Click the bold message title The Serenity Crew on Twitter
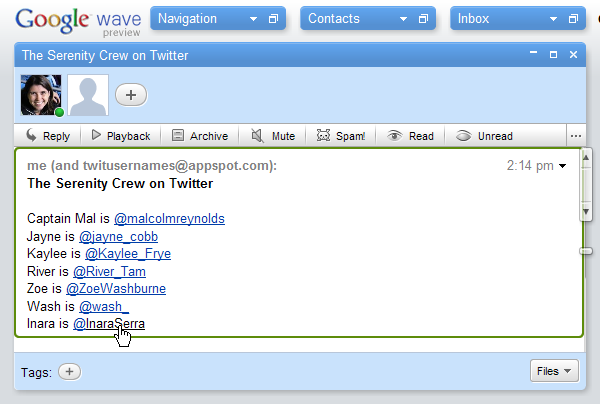This screenshot has height=404, width=600. (x=120, y=183)
